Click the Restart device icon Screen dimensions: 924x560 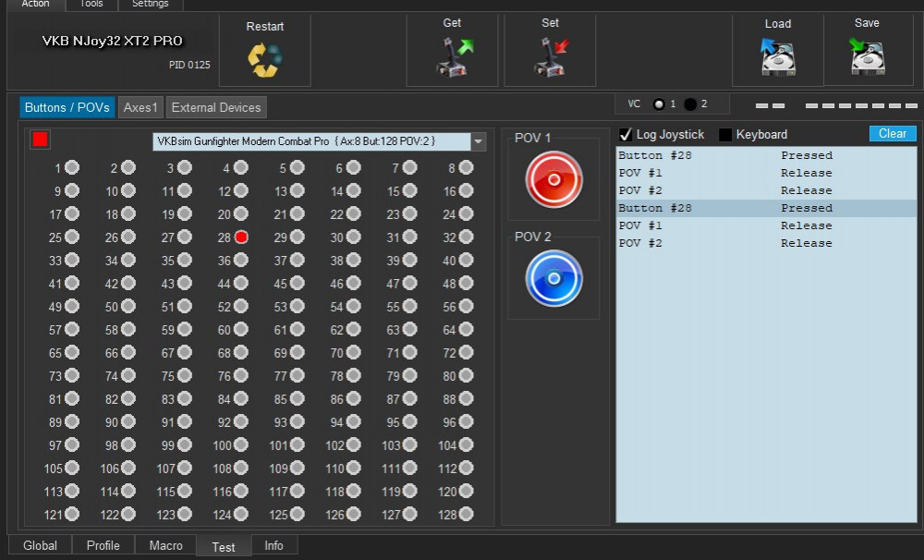tap(264, 60)
